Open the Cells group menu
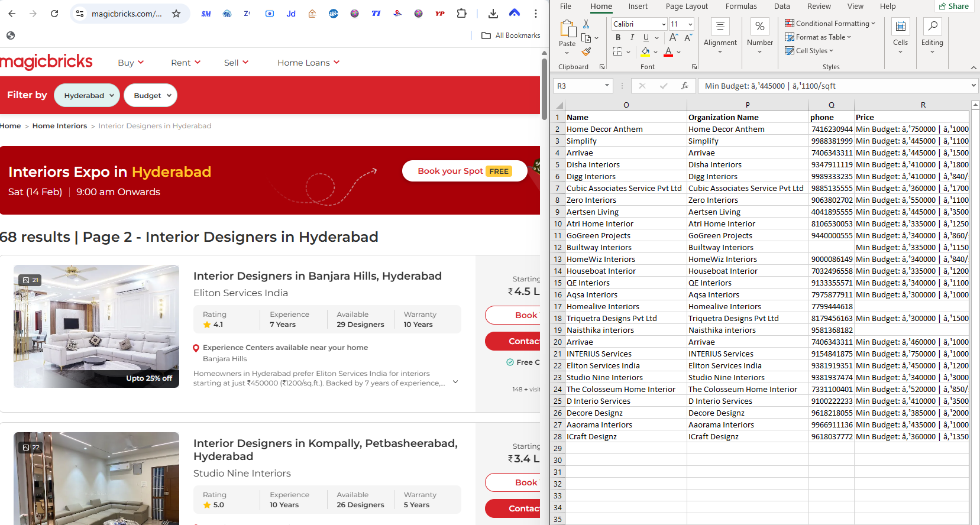The height and width of the screenshot is (525, 980). [x=900, y=36]
